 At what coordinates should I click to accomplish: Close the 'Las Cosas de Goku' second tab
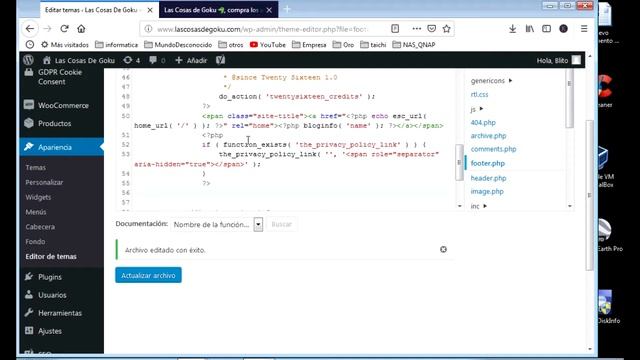[x=269, y=10]
